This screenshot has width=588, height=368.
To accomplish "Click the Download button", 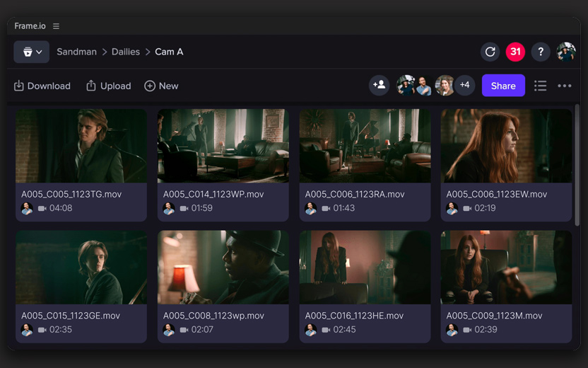I will pyautogui.click(x=42, y=86).
